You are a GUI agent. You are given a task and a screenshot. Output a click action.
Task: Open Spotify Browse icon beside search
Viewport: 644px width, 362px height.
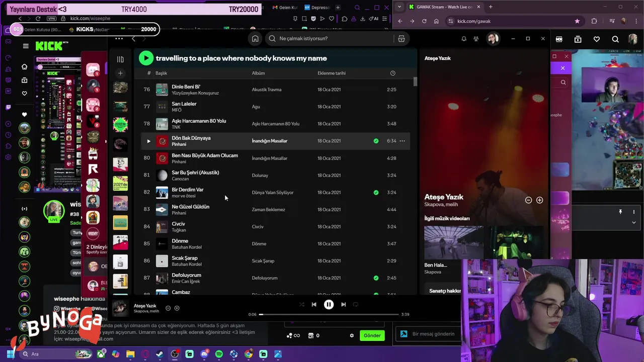[x=401, y=39]
